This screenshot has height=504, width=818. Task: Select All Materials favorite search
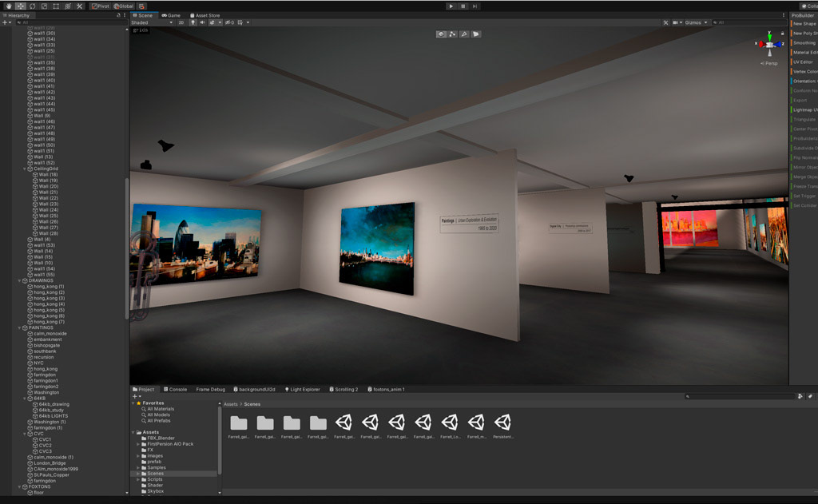point(161,409)
